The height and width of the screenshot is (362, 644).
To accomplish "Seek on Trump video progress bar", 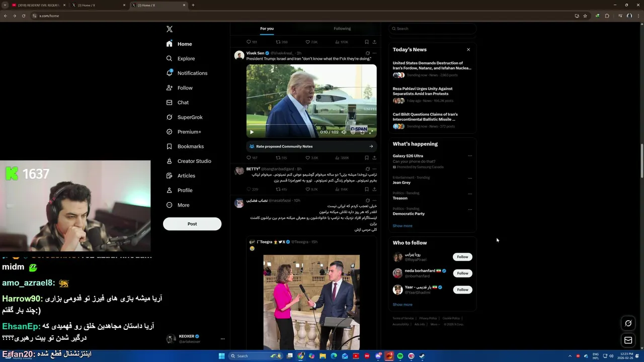I will pyautogui.click(x=311, y=125).
